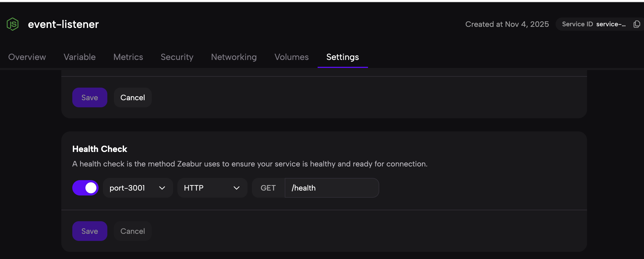
Task: Open the port-3001 port dropdown
Action: point(138,188)
